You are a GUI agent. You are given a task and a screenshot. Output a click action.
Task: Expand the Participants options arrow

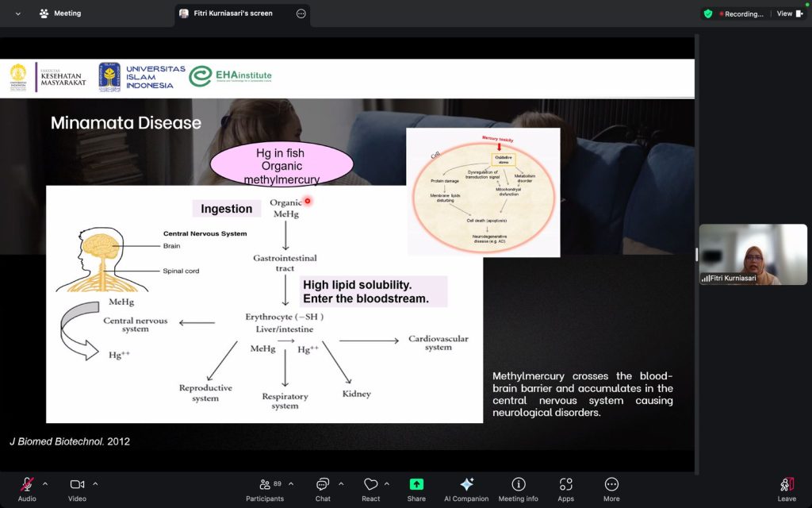(291, 483)
